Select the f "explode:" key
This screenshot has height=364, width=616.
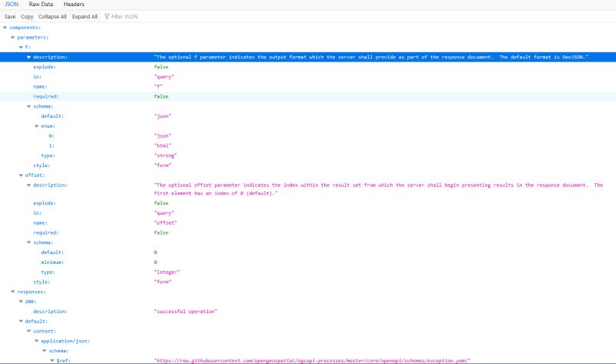[45, 67]
